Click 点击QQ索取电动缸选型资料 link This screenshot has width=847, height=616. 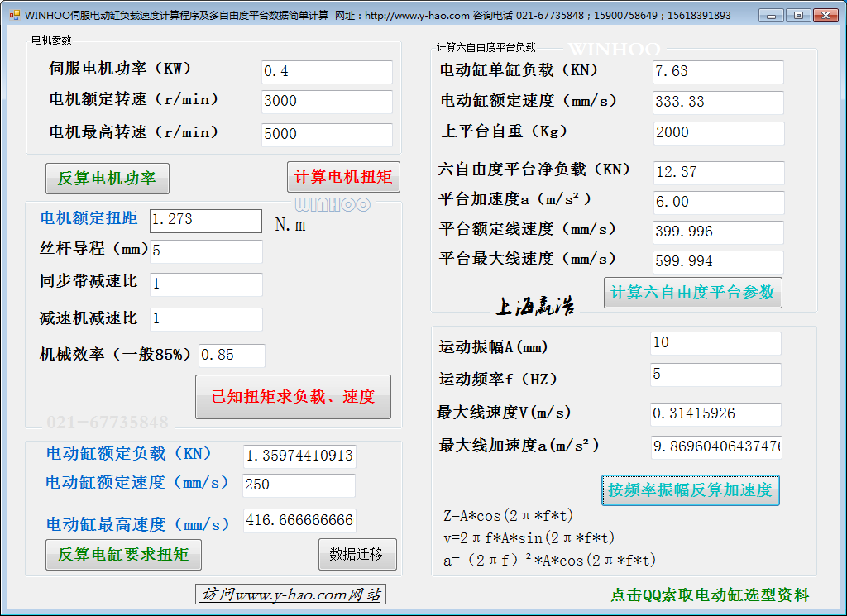point(710,595)
